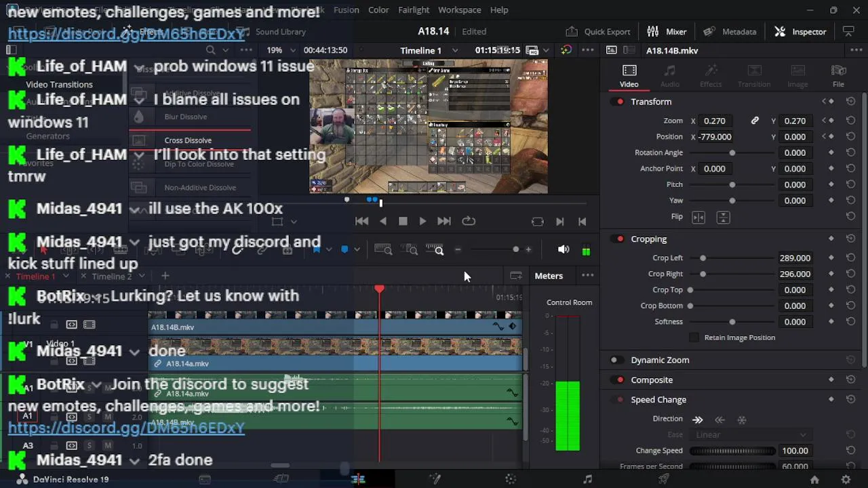Open the Fairlight menu

(x=414, y=10)
